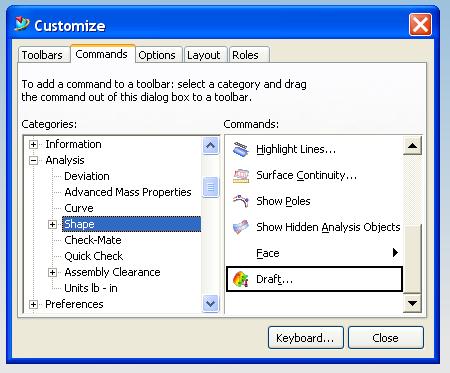Click the Close button
The image size is (450, 373).
click(386, 338)
